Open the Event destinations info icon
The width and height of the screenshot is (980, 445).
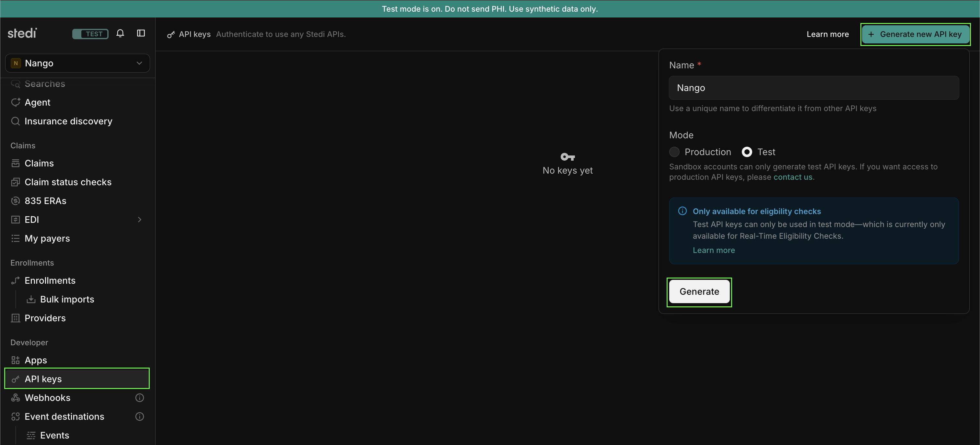coord(140,416)
